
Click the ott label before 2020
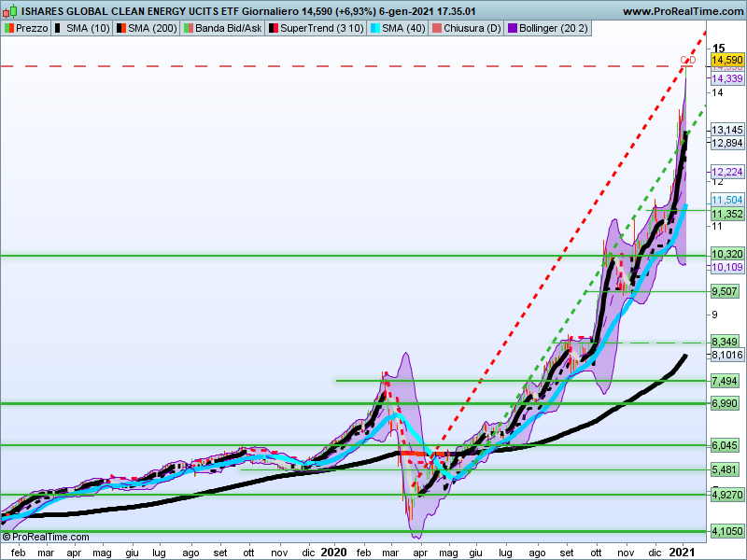click(248, 553)
